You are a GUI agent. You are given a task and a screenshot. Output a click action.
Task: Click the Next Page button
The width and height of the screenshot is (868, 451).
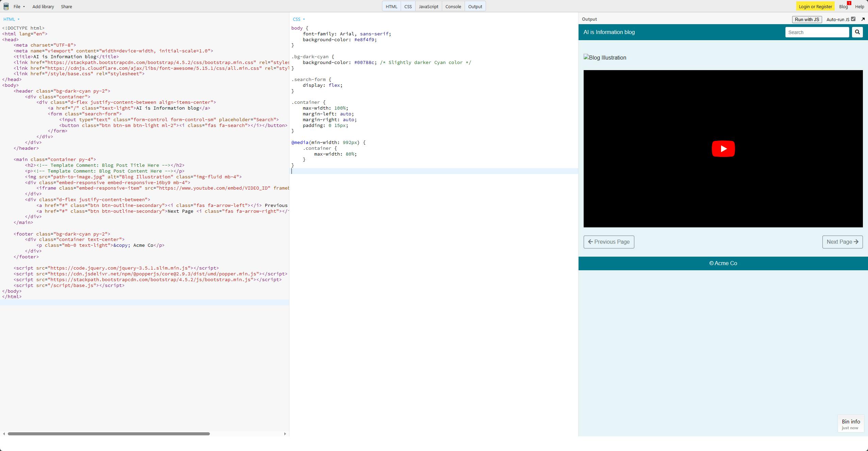[842, 242]
